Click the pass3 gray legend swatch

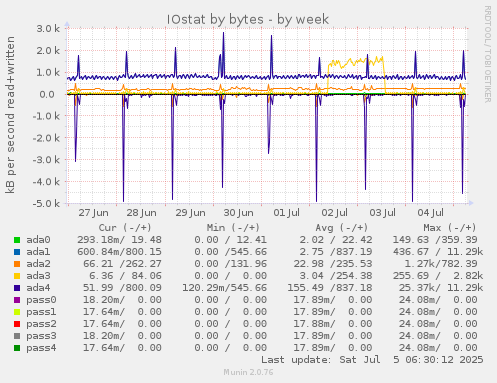click(x=17, y=336)
